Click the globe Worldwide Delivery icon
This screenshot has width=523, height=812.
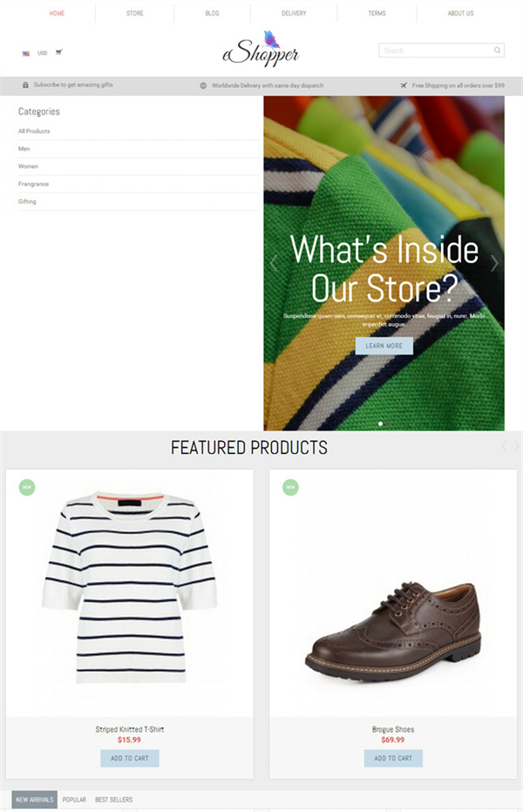coord(203,85)
